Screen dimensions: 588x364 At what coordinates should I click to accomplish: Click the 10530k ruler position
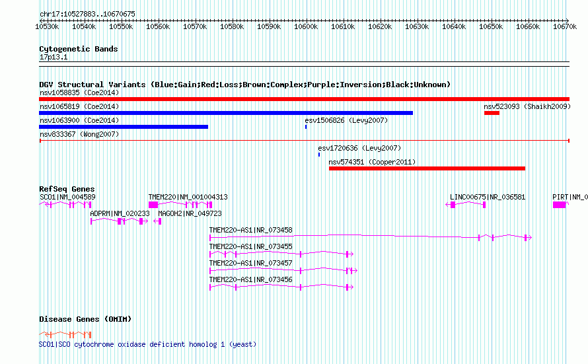tap(47, 26)
